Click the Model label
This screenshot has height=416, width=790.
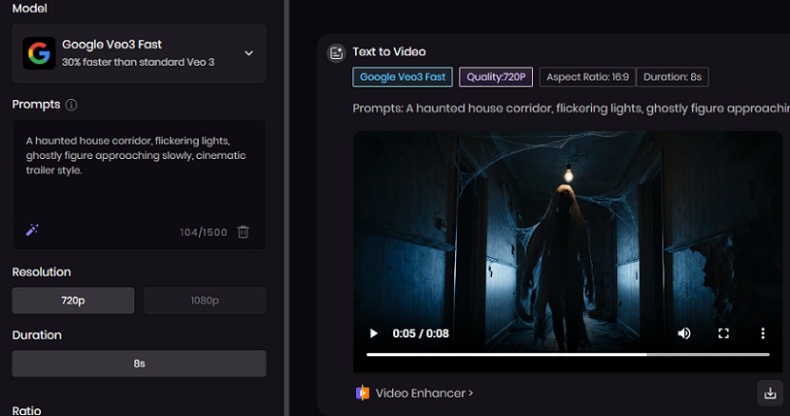(30, 9)
